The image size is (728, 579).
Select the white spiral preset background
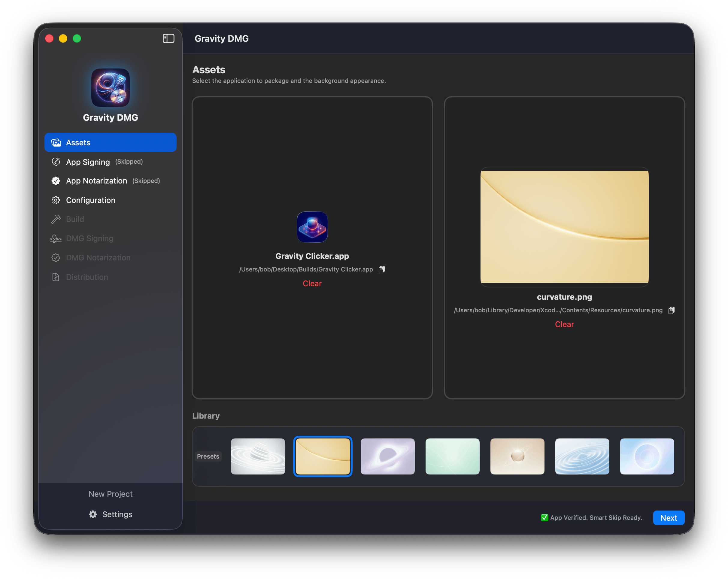pyautogui.click(x=258, y=456)
